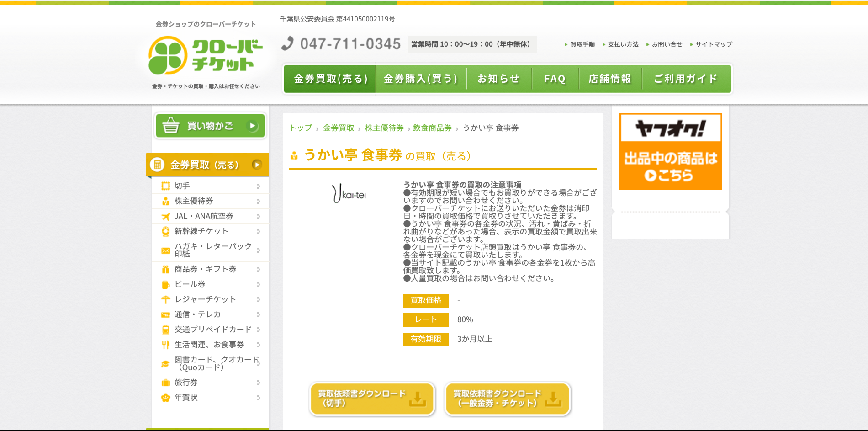
Task: Expand the 通信・テレカ category arrow
Action: [x=259, y=314]
